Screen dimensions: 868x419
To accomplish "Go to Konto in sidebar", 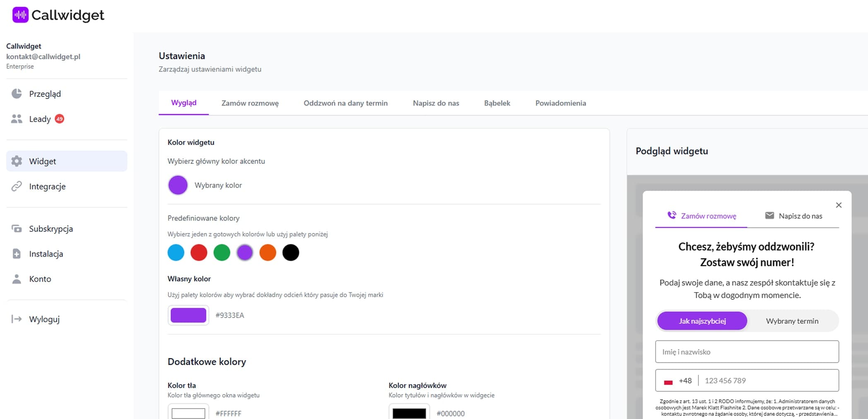I will coord(40,279).
